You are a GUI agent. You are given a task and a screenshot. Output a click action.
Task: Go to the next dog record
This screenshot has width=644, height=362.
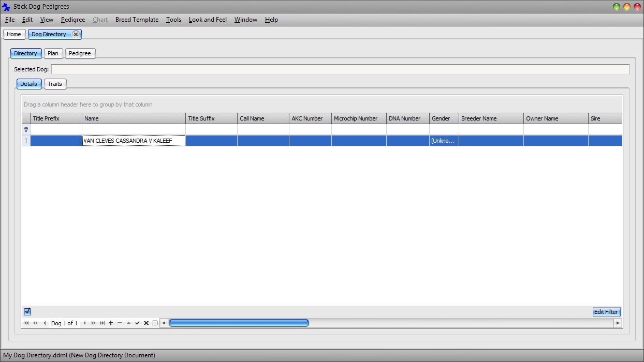coord(85,323)
